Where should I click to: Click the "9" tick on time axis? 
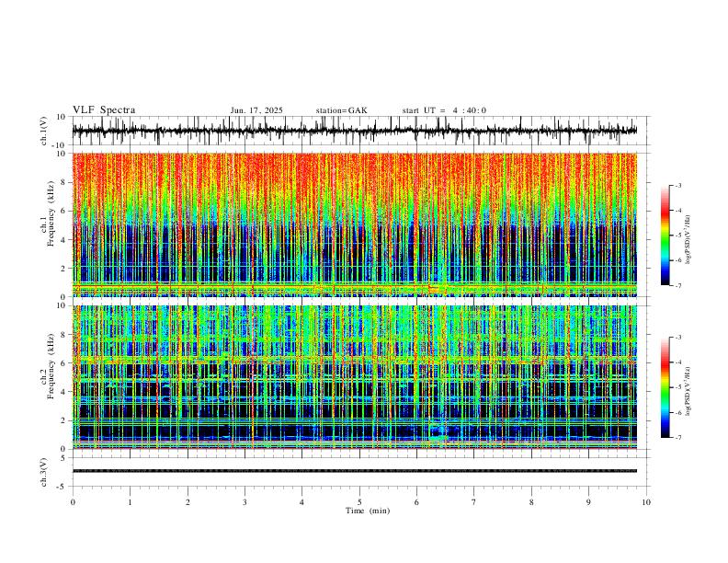point(588,502)
